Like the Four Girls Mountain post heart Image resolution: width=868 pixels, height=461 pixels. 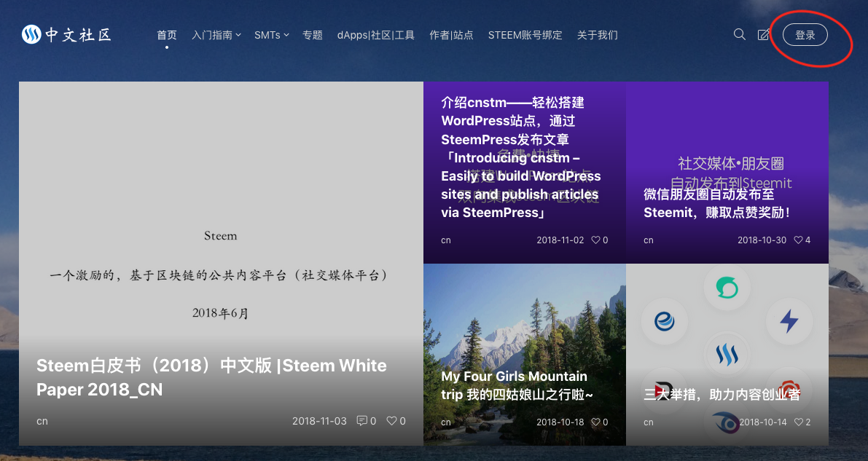pos(595,422)
